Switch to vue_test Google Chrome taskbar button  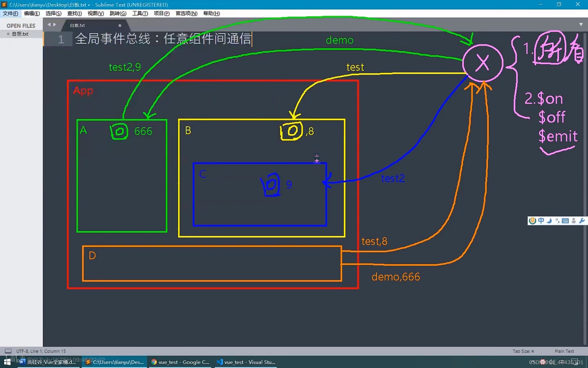point(180,362)
